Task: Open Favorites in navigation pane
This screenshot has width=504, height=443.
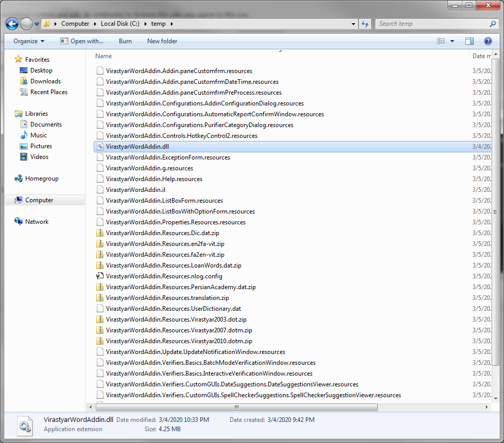Action: 37,60
